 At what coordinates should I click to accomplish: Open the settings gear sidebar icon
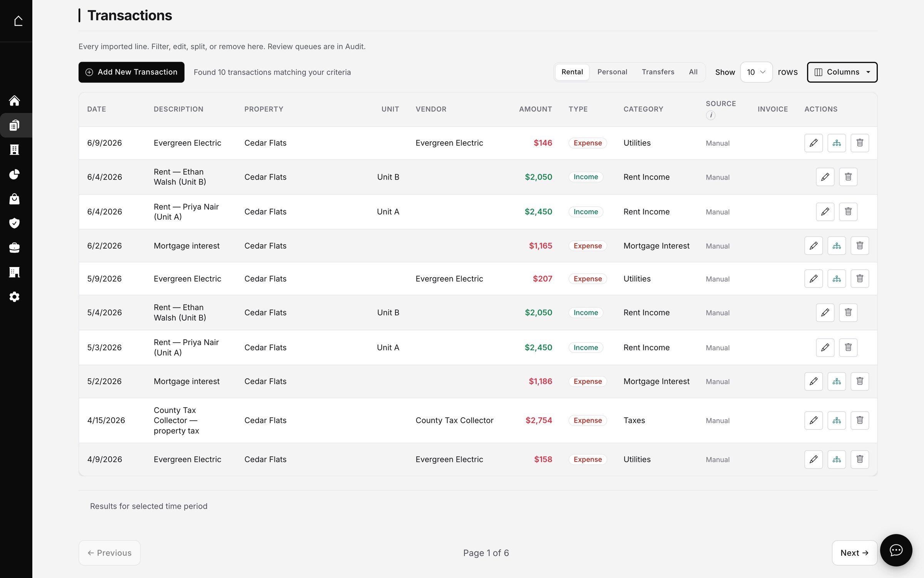coord(15,297)
